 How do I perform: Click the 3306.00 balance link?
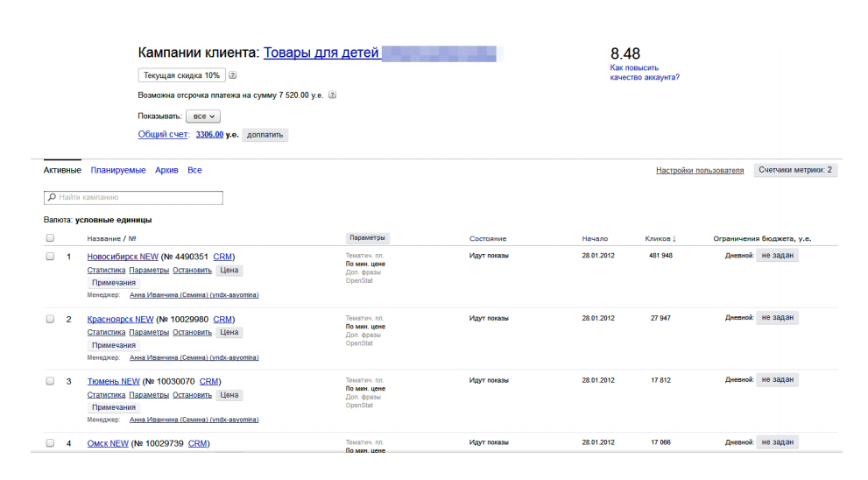[x=209, y=134]
